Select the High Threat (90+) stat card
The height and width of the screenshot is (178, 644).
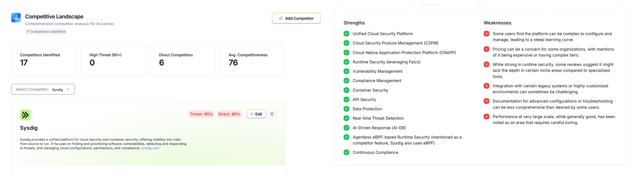[113, 59]
